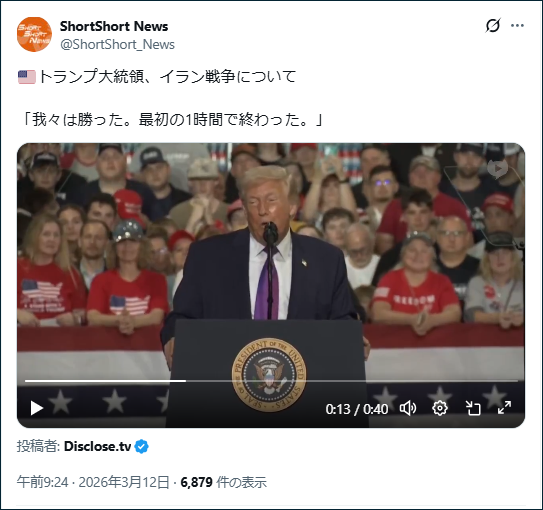The width and height of the screenshot is (543, 510).
Task: Click the watermark logo in the video corner
Action: pyautogui.click(x=497, y=169)
